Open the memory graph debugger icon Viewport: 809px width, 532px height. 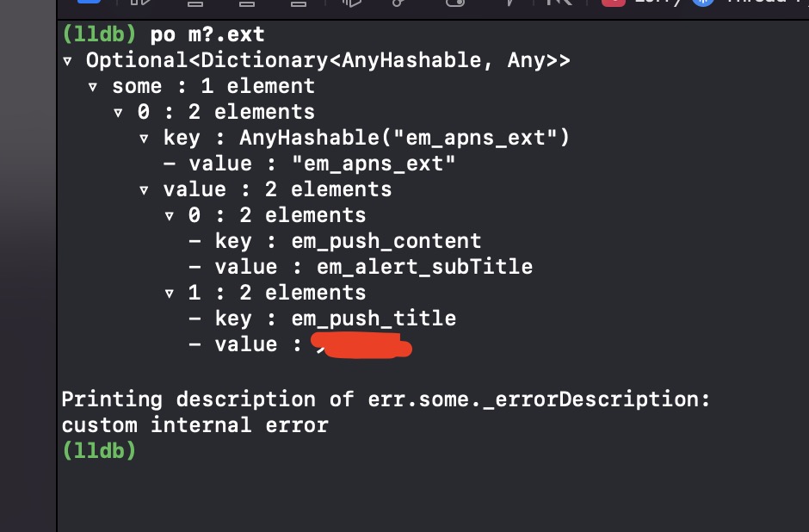[x=398, y=3]
